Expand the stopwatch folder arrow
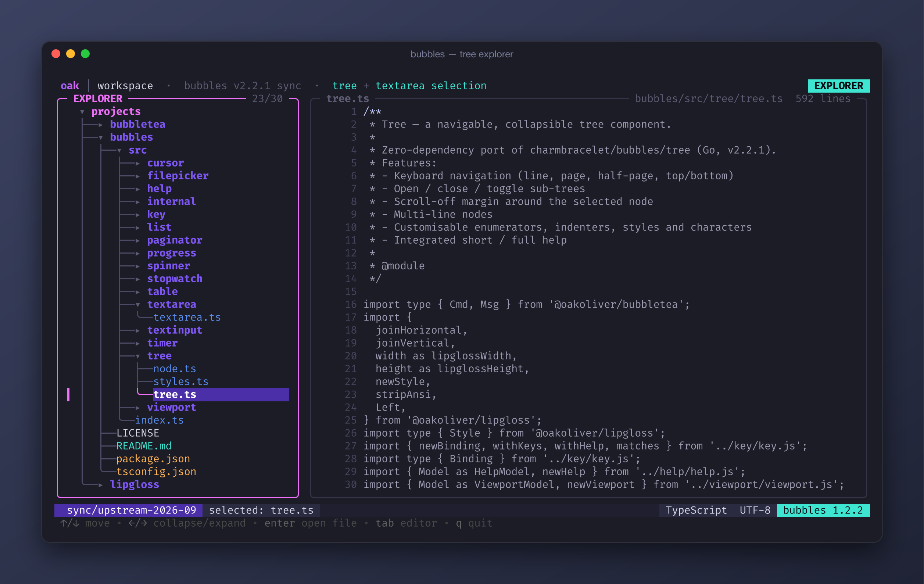The width and height of the screenshot is (924, 584). 138,279
